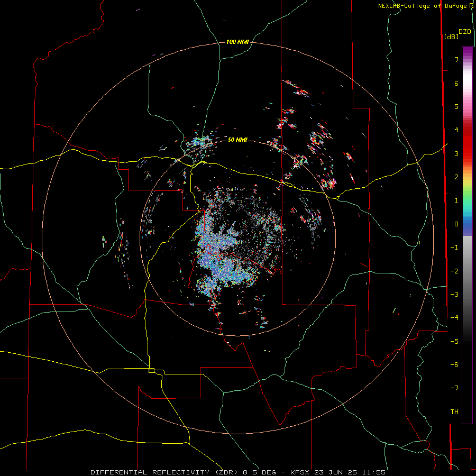This screenshot has height=476, width=476.
Task: Click the 1 value on color scale
Action: point(456,200)
